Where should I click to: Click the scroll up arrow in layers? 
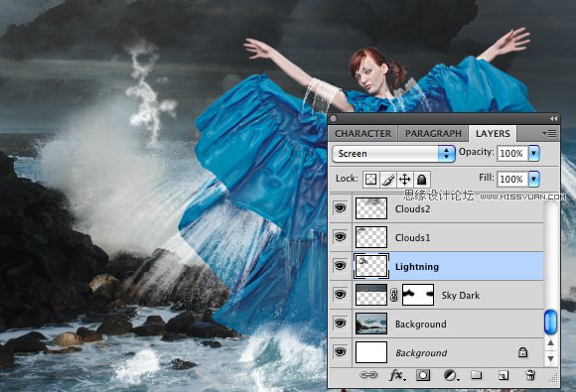click(550, 342)
